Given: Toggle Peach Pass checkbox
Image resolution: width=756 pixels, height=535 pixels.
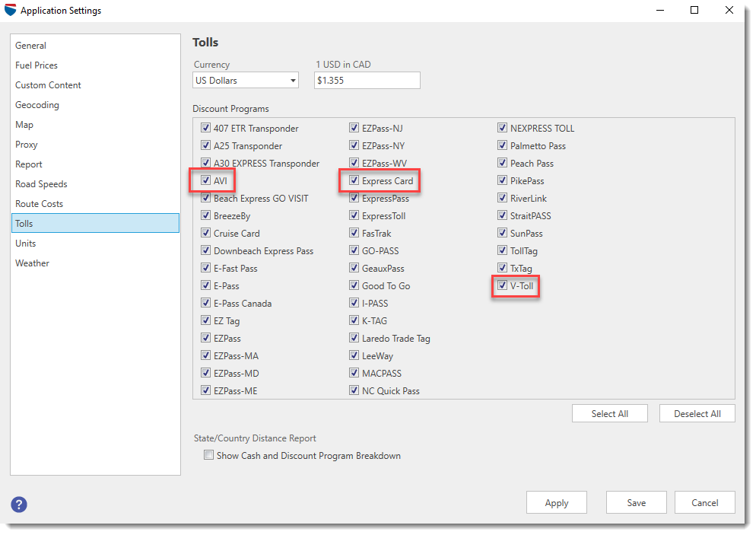Looking at the screenshot, I should point(503,163).
